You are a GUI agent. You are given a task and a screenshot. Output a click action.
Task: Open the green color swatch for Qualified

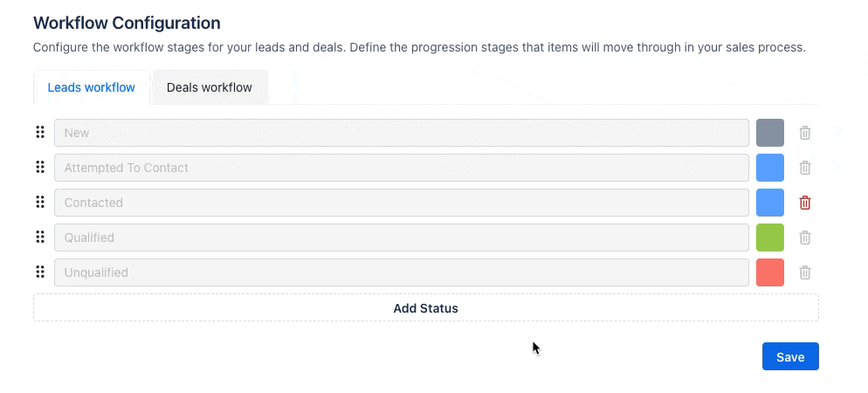click(x=769, y=238)
